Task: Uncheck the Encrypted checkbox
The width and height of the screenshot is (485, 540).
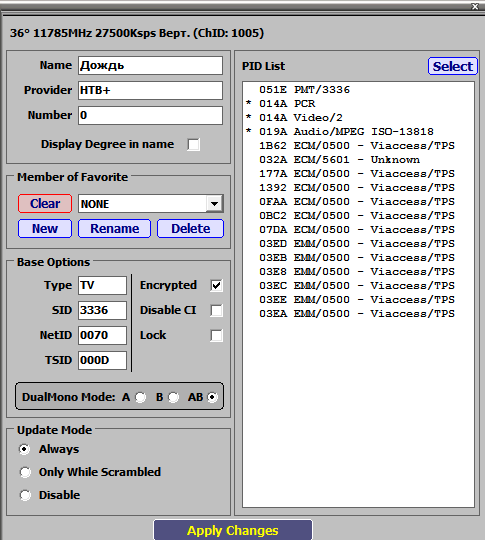Action: [216, 285]
